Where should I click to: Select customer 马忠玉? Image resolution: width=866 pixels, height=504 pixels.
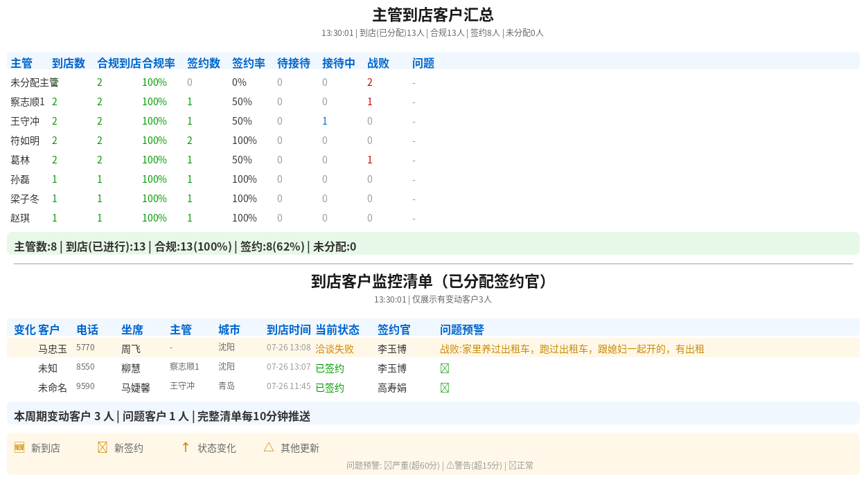pyautogui.click(x=53, y=349)
